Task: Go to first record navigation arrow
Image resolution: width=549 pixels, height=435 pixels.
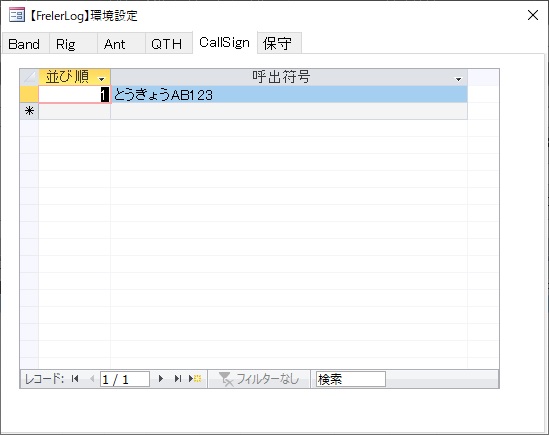Action: pos(75,379)
